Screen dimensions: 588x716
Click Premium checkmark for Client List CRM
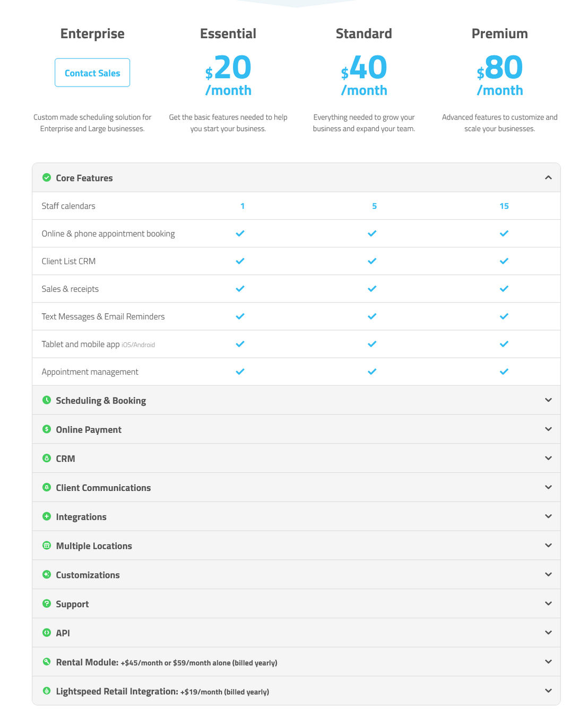pos(504,261)
